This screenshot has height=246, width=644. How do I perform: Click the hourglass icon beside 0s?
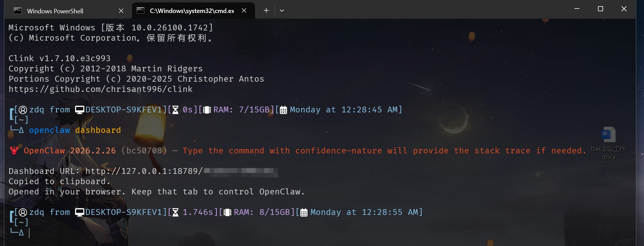[x=175, y=110]
